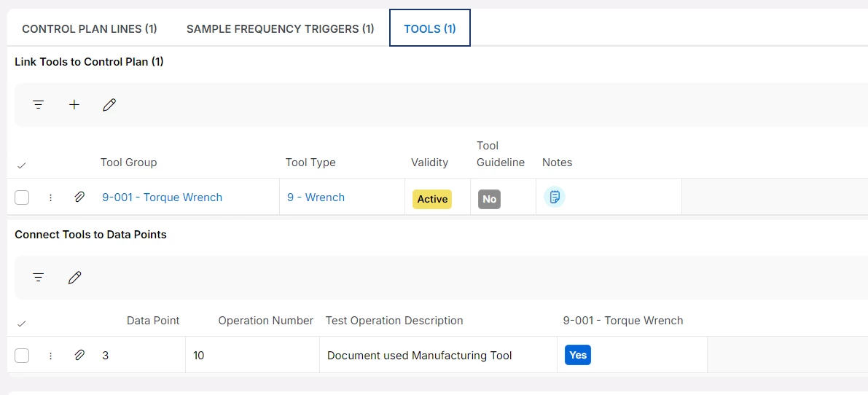
Task: Click the Test Operation Description cell
Action: point(420,356)
